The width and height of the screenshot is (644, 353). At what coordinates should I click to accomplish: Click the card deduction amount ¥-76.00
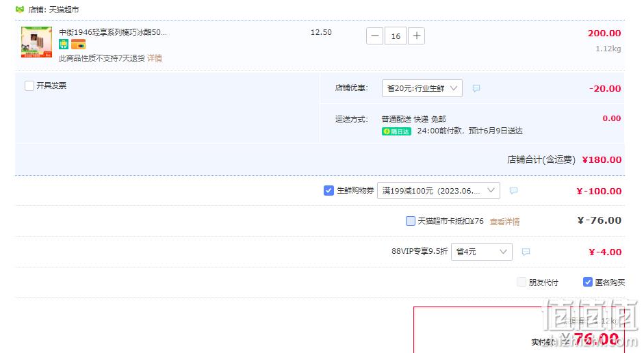click(600, 220)
